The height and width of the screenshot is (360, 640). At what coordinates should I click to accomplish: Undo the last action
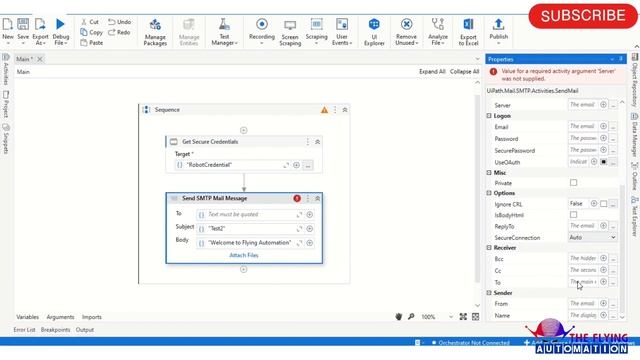click(120, 22)
